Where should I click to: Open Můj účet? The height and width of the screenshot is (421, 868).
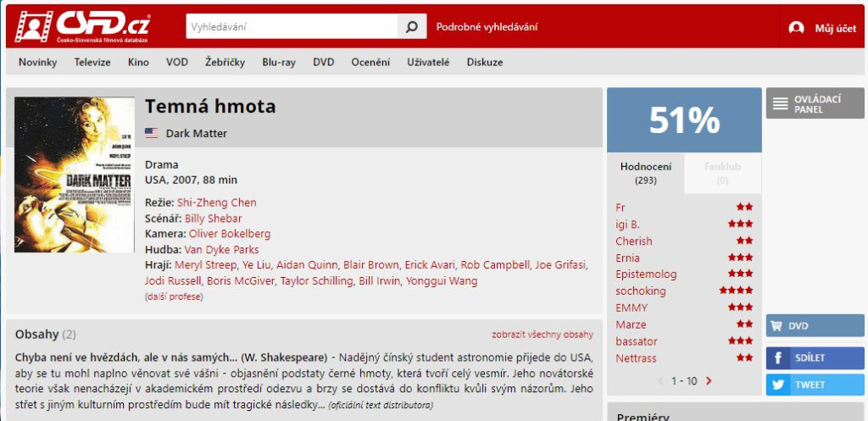click(x=835, y=28)
